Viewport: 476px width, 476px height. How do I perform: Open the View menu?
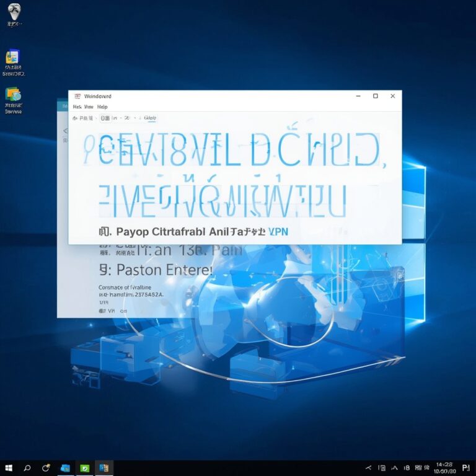89,107
